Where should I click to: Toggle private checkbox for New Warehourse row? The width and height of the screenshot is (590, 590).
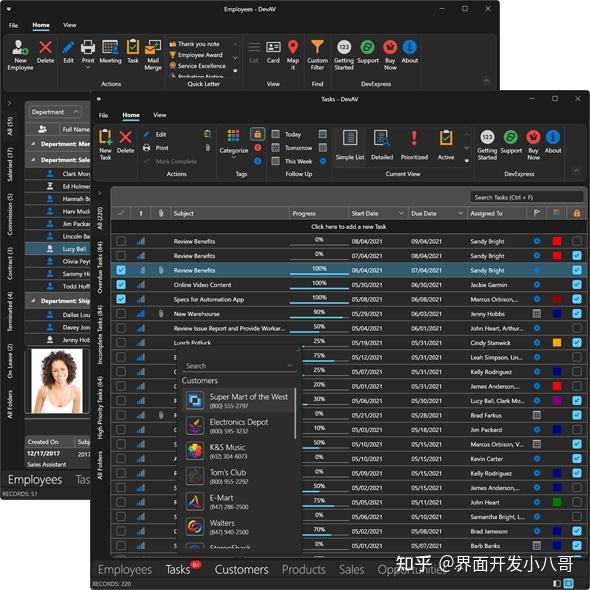(576, 313)
